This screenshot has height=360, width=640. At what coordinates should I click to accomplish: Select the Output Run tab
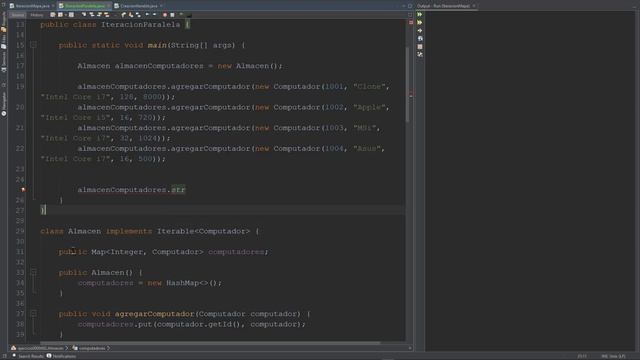(x=446, y=6)
